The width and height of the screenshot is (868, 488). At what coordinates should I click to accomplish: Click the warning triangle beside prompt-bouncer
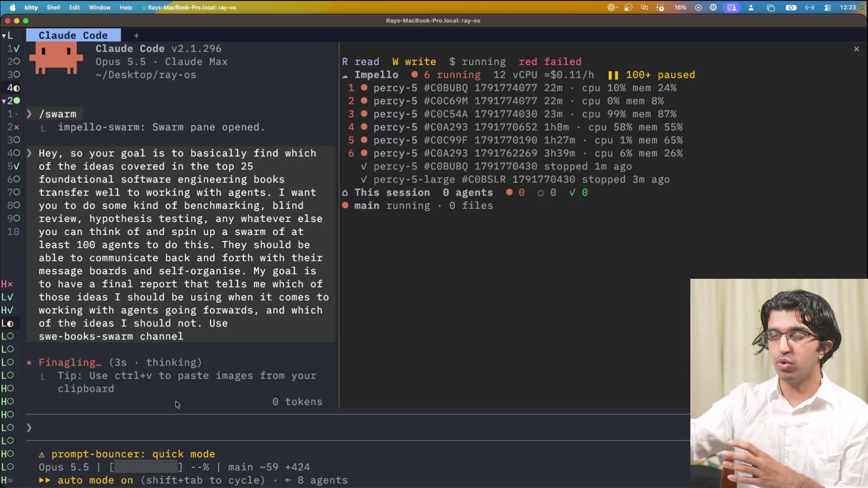click(x=42, y=454)
